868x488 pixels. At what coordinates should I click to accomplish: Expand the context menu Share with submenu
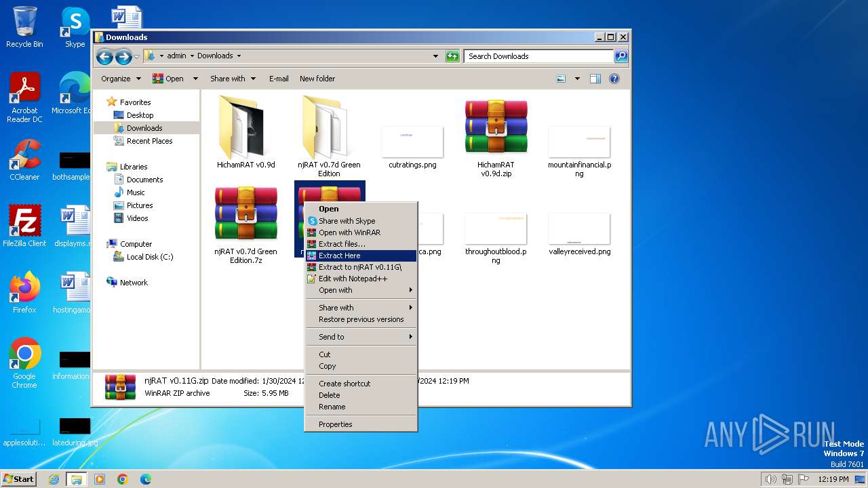[x=361, y=308]
